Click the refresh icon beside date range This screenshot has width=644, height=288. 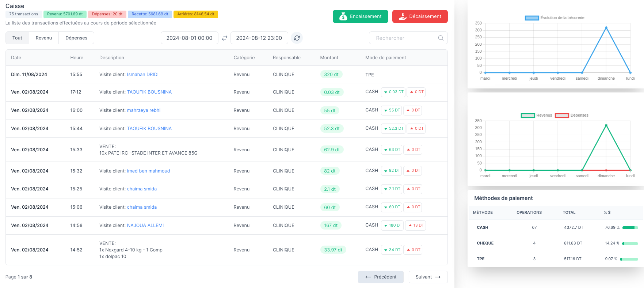(297, 38)
